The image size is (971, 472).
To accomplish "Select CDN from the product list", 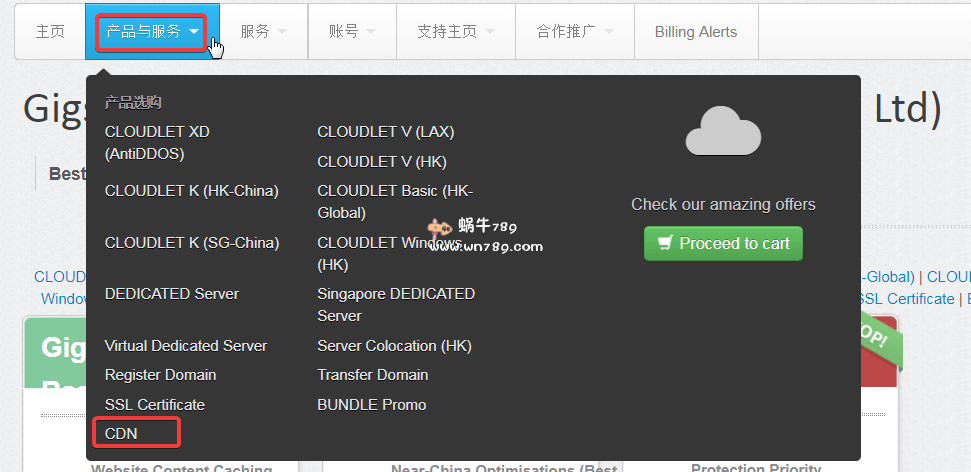I will (121, 434).
